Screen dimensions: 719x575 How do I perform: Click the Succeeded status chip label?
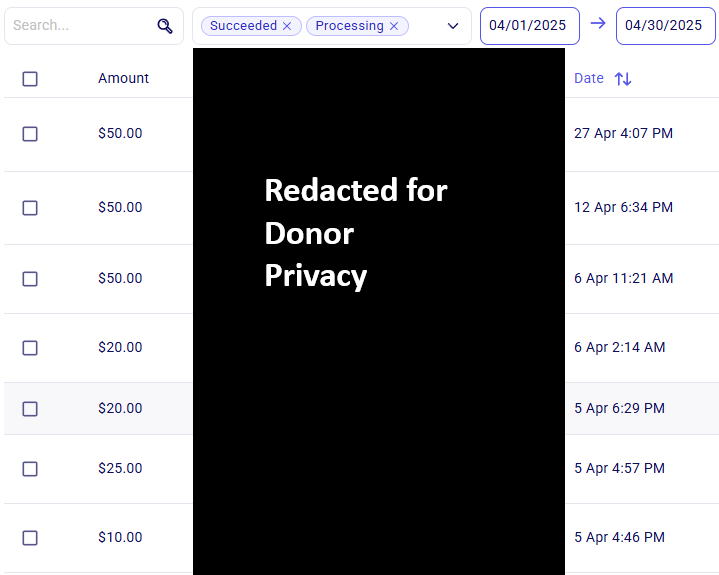pyautogui.click(x=243, y=26)
